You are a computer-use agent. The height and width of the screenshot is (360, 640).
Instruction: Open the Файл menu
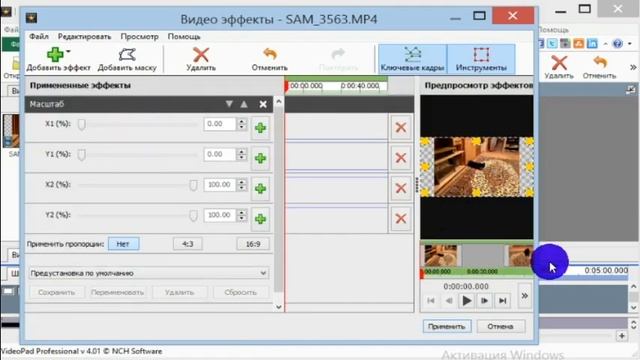pos(39,36)
